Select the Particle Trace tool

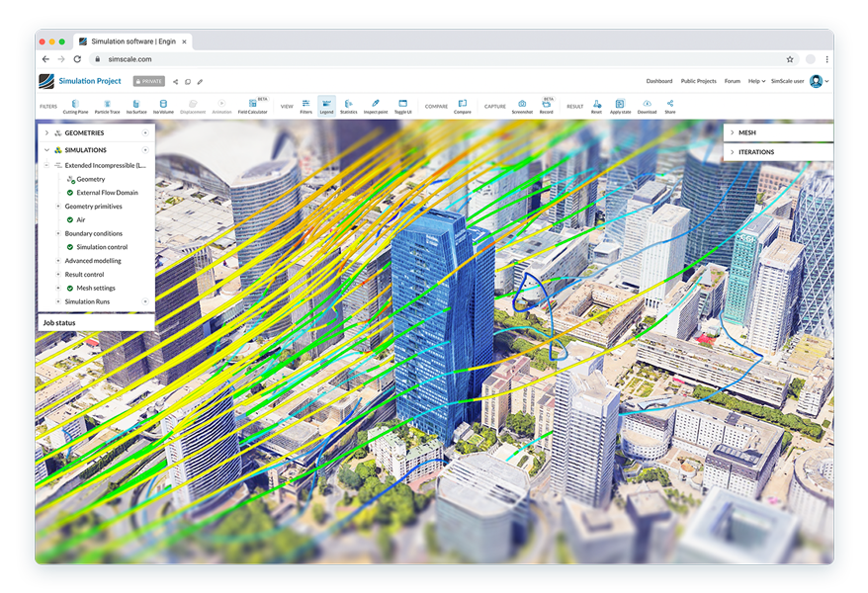pos(106,107)
